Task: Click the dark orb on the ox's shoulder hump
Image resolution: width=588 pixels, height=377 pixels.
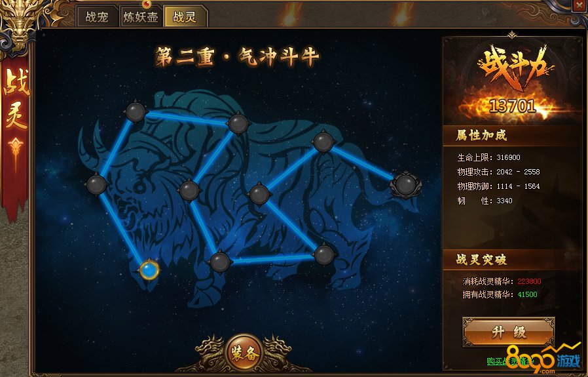Action: (x=238, y=124)
